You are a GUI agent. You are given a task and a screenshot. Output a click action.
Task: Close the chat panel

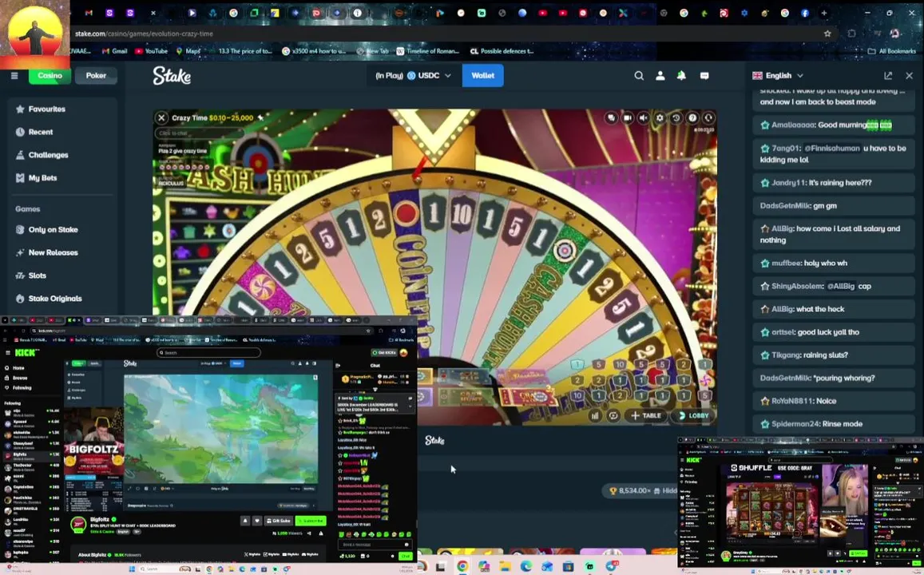910,75
